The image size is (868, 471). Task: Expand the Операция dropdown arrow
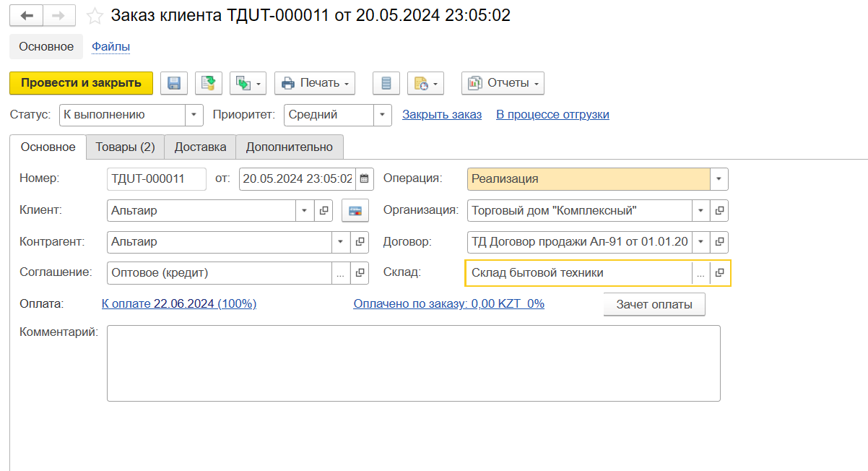(x=719, y=179)
